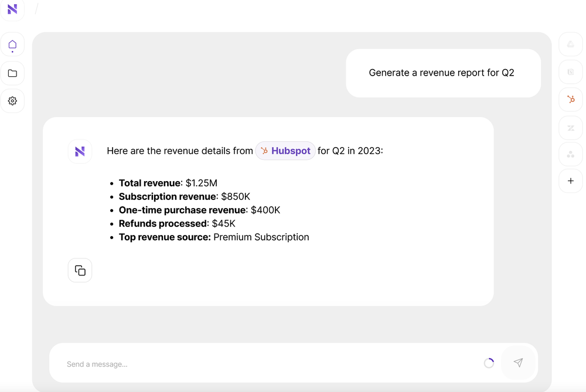Click the "Total revenue" line in the report
This screenshot has height=392, width=586.
click(x=168, y=183)
